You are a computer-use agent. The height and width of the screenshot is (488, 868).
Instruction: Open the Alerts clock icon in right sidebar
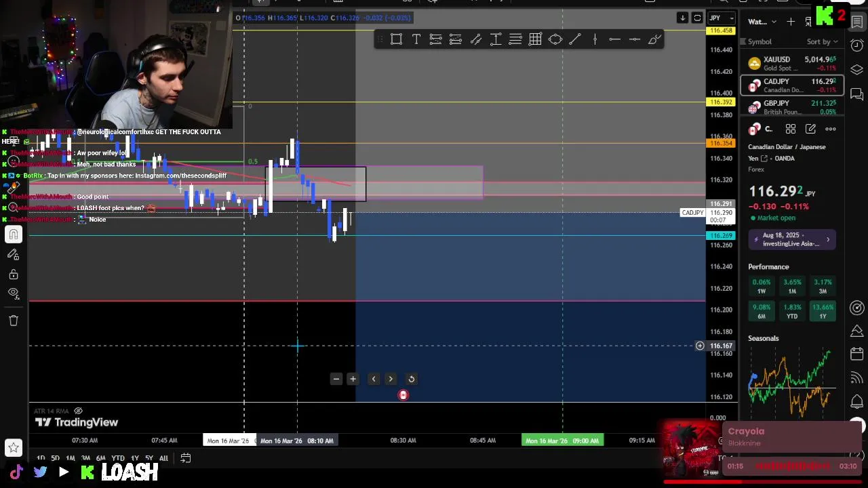[x=857, y=45]
